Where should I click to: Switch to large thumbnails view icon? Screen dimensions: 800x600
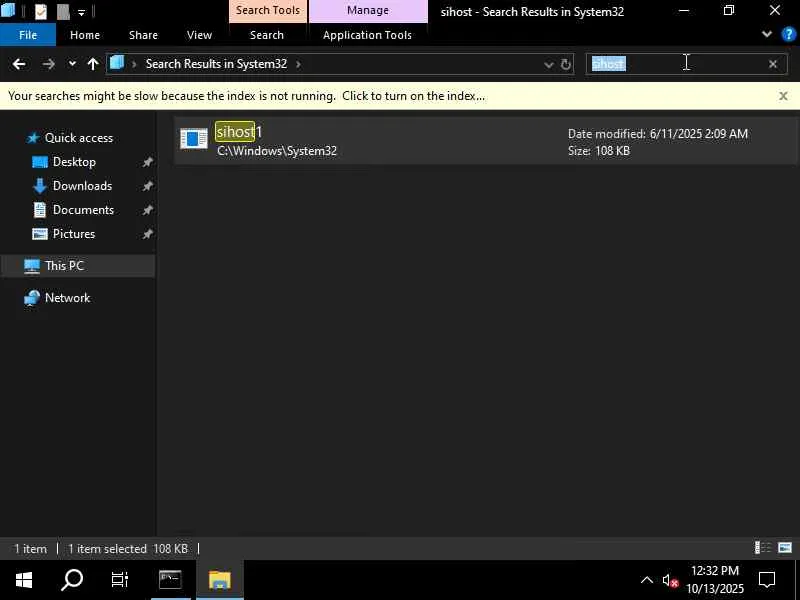point(785,548)
